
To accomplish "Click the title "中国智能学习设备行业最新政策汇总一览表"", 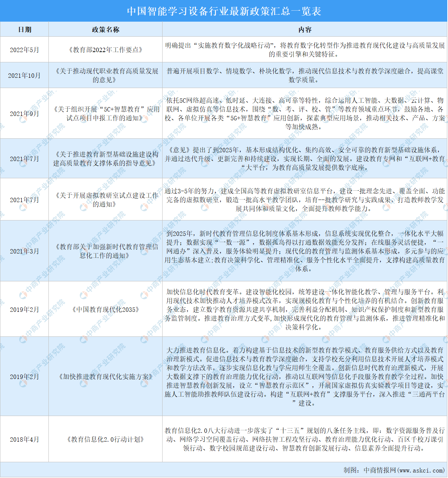I will [224, 11].
